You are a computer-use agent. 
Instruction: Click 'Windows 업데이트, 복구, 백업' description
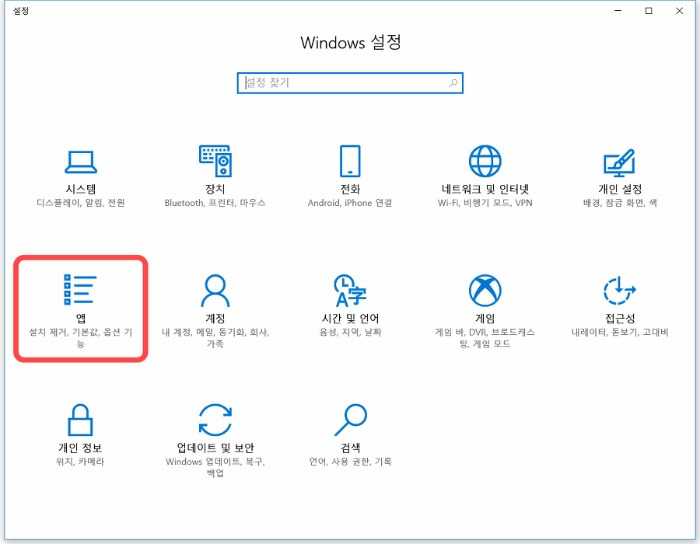point(215,467)
